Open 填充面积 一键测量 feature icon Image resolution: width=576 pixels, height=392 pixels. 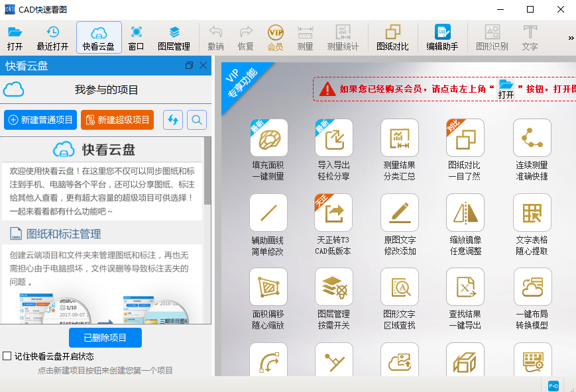tap(269, 138)
